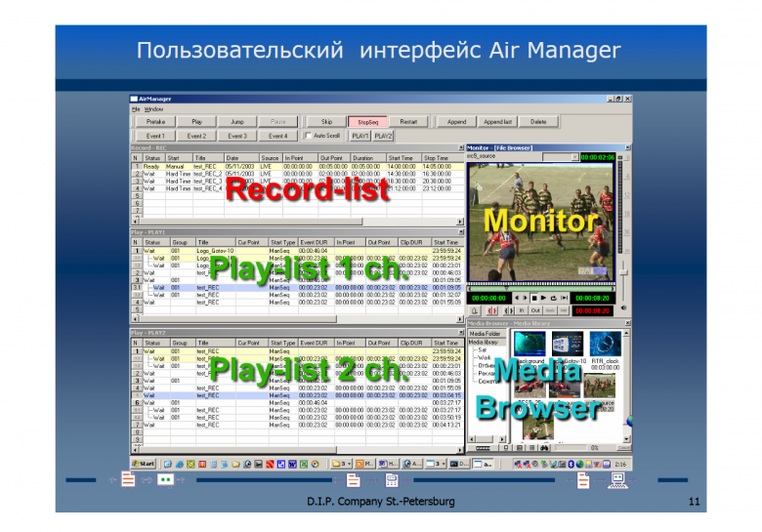This screenshot has width=762, height=532.
Task: Toggle the PLAY2 channel button
Action: [x=383, y=136]
